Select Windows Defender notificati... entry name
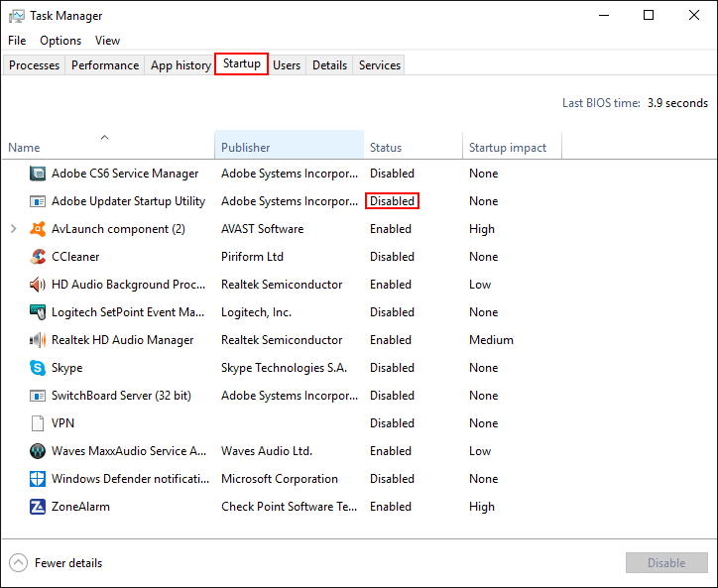Screen dimensions: 718x588 point(130,479)
